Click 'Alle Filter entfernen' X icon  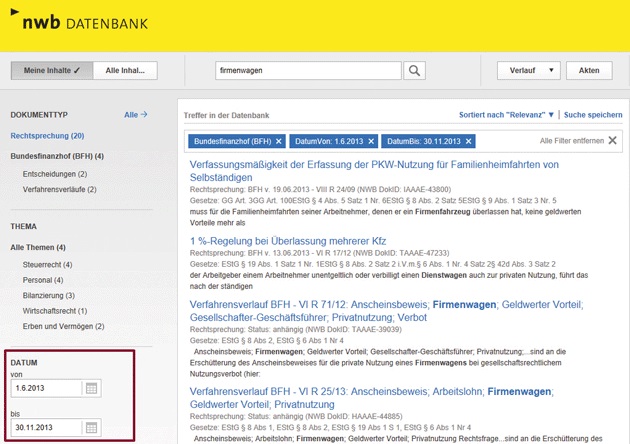coord(612,140)
